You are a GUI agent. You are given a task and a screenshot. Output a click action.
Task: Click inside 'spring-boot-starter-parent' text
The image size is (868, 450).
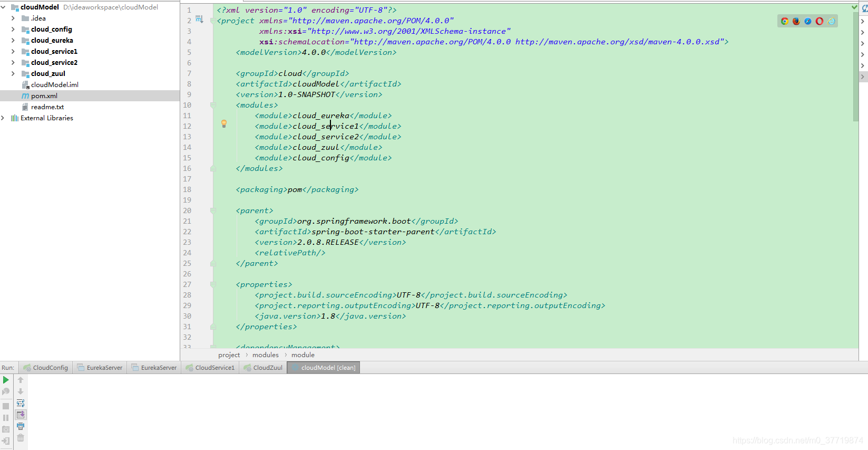[x=373, y=232]
